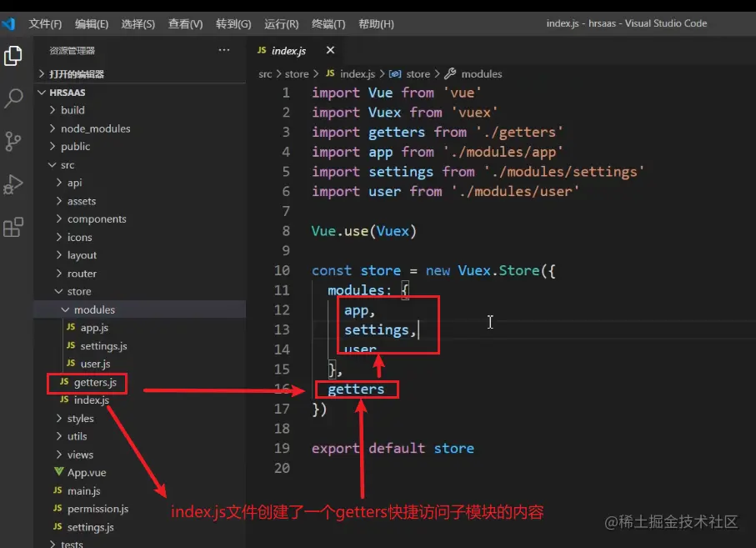Expand the assets folder
Image resolution: width=756 pixels, height=548 pixels.
(x=140, y=201)
